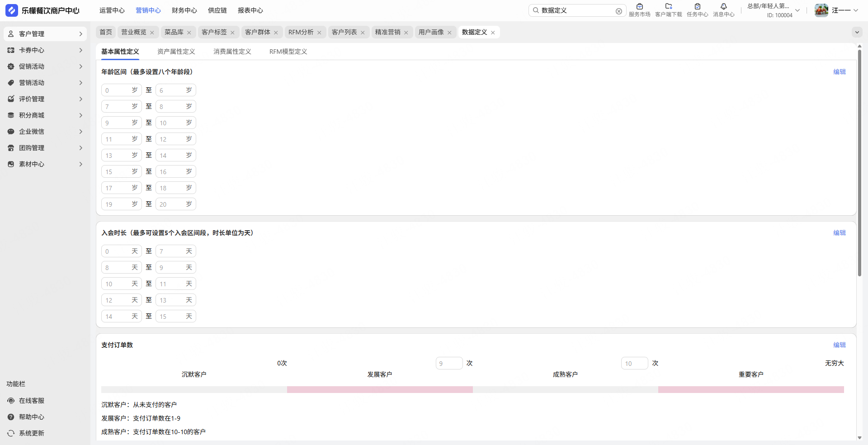Screen dimensions: 868x445
Task: Click the 促销活动 icon in sidebar
Action: [x=11, y=66]
